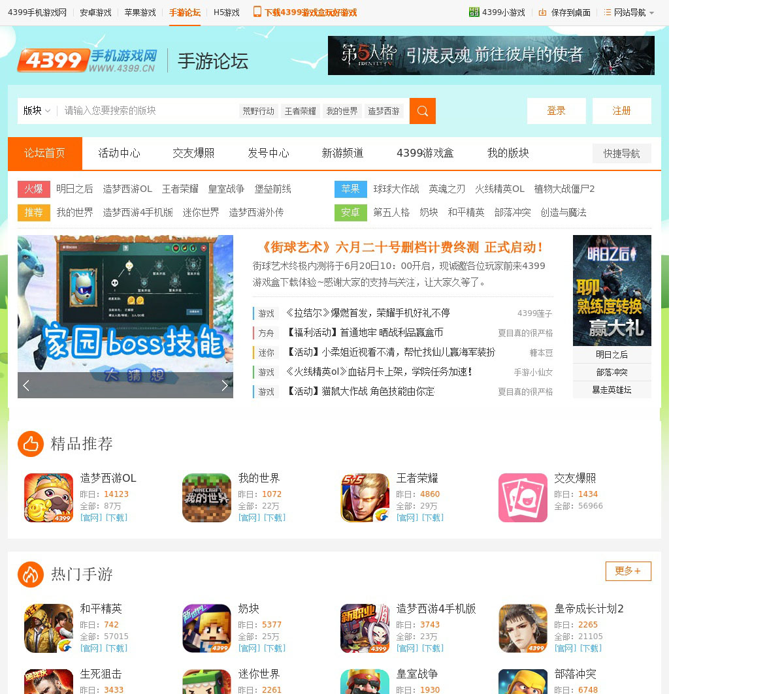Image resolution: width=784 pixels, height=694 pixels.
Task: Click the 注册 register button
Action: tap(621, 111)
